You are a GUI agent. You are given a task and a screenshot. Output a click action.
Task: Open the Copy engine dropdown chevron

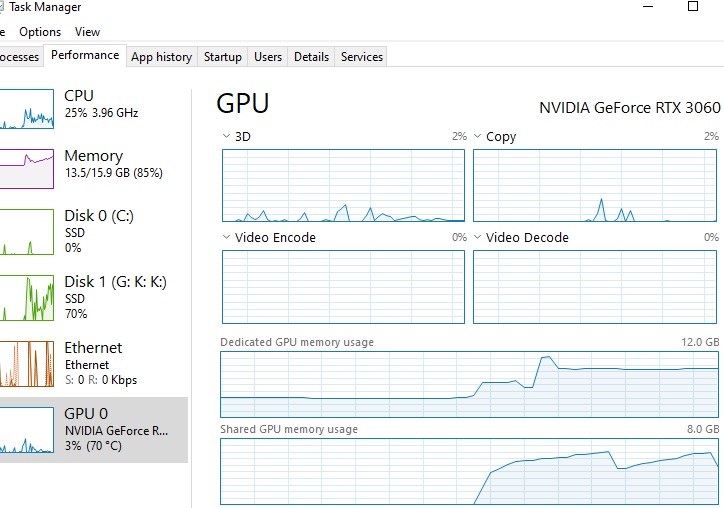[x=477, y=136]
